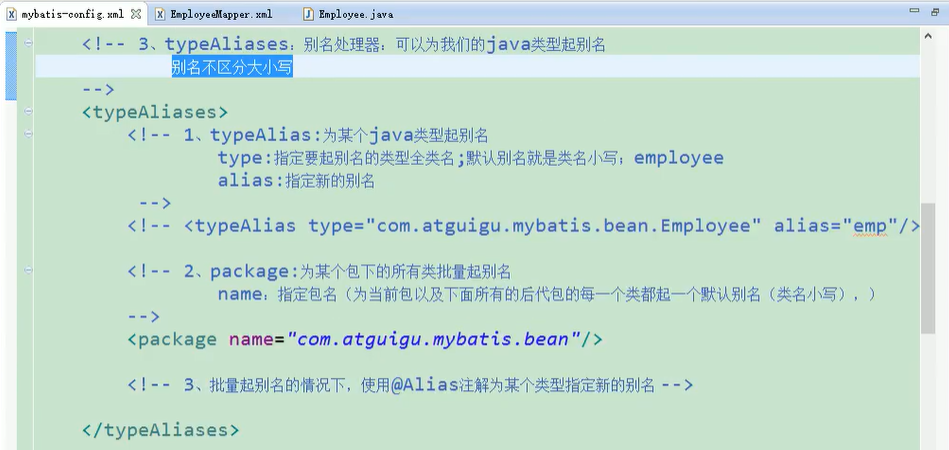Click the italic value "com.atguigu.mybatis.bean"
The image size is (949, 450).
pos(433,339)
